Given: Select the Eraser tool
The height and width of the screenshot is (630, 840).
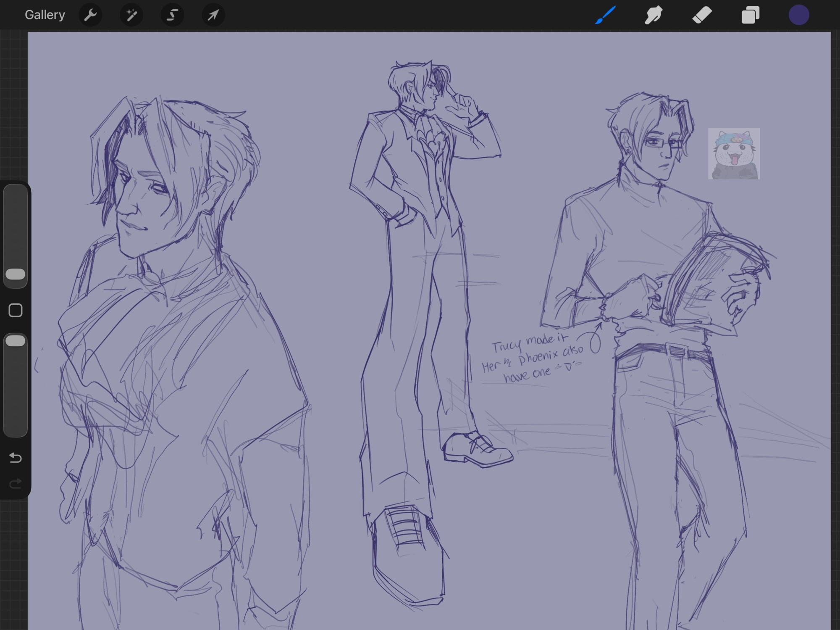Looking at the screenshot, I should 702,15.
